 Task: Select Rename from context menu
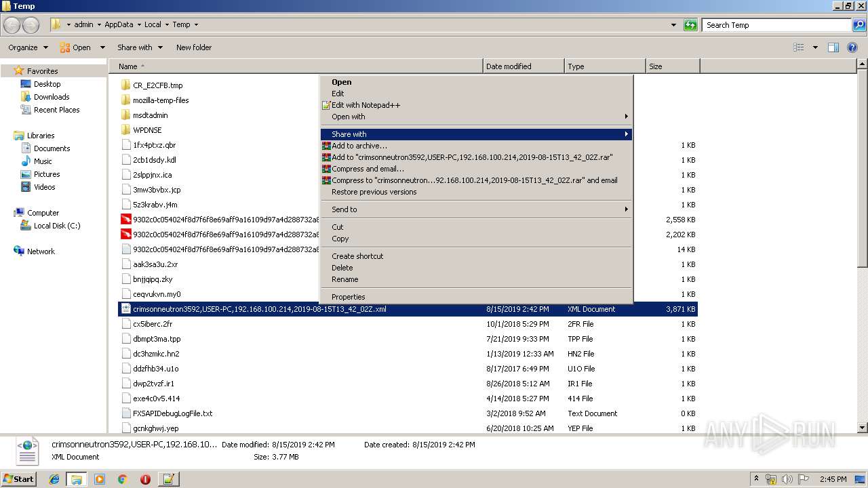[x=476, y=279]
